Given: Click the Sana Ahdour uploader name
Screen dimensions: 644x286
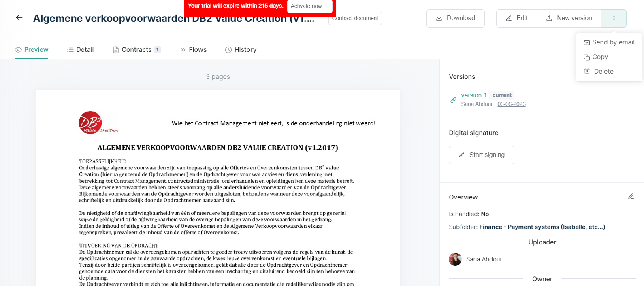Looking at the screenshot, I should [484, 259].
